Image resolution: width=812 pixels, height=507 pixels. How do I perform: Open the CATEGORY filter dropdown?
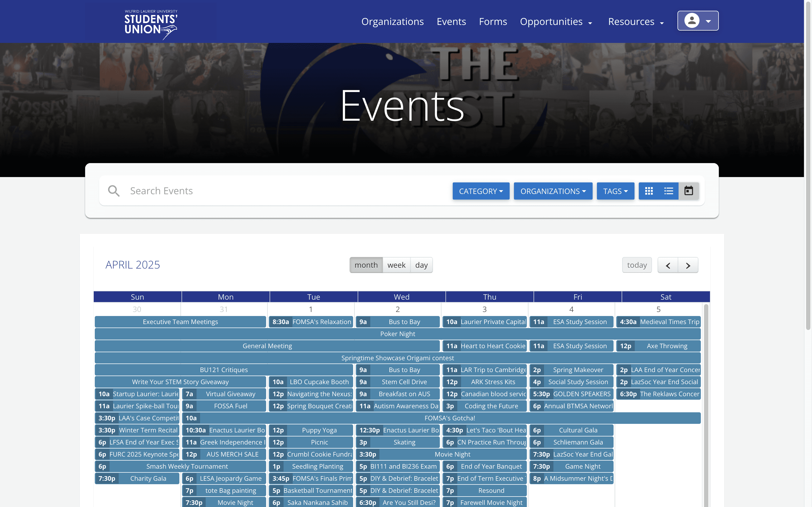coord(480,191)
